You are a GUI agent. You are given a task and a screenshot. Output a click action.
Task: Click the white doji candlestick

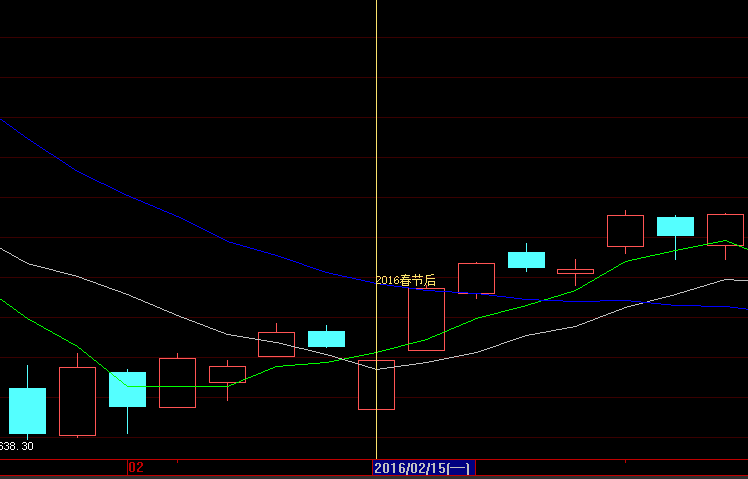575,271
